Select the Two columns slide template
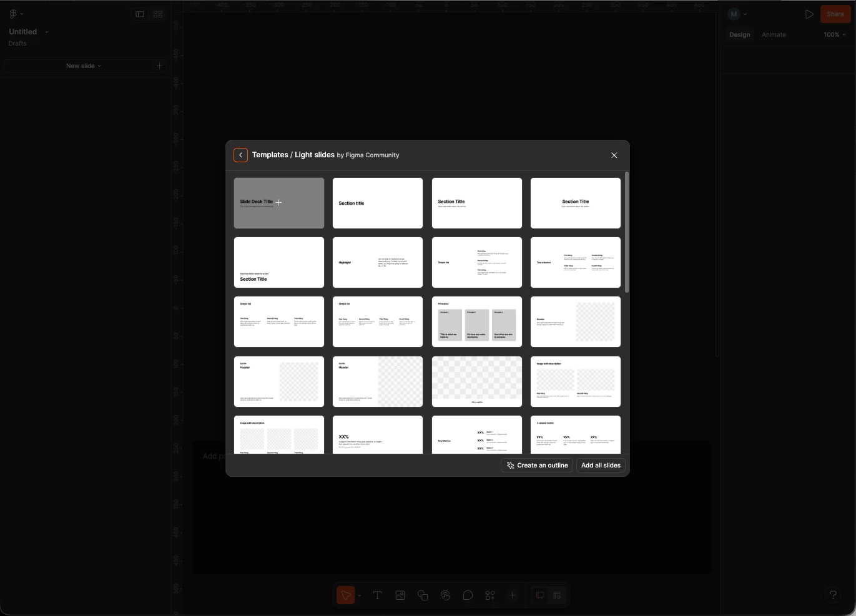The width and height of the screenshot is (856, 616). tap(576, 262)
